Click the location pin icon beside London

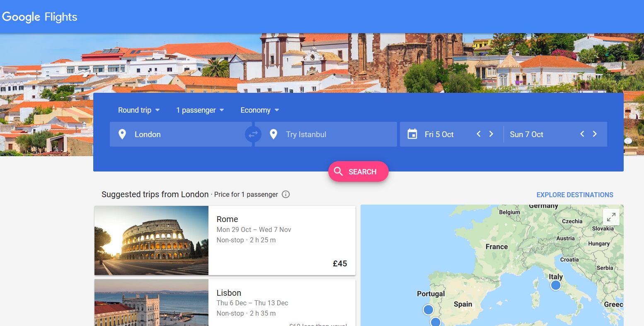[122, 134]
